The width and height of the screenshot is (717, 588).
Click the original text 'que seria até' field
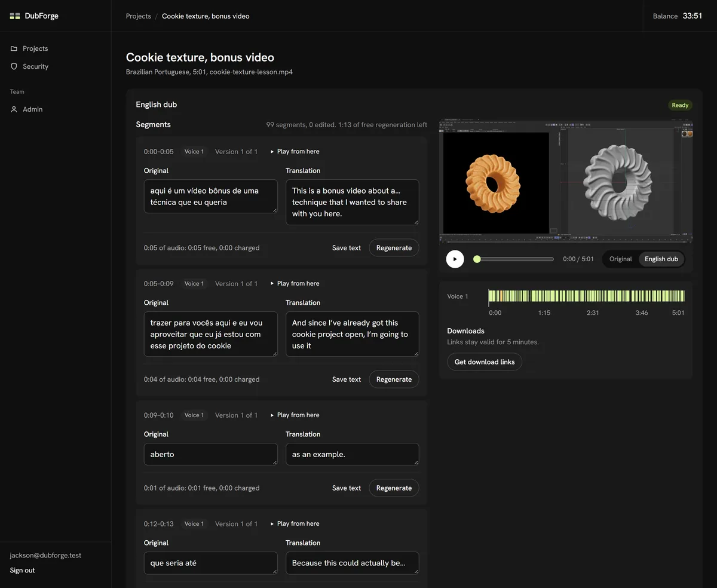[x=210, y=563]
